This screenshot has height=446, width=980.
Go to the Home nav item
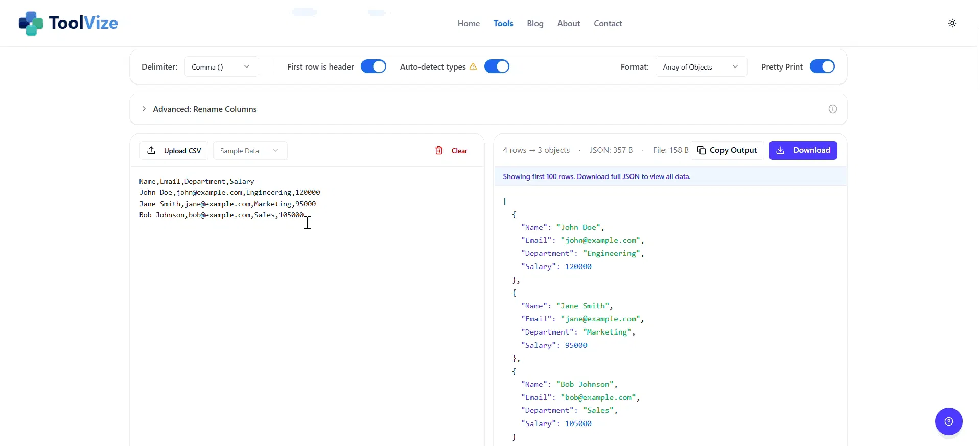[469, 23]
